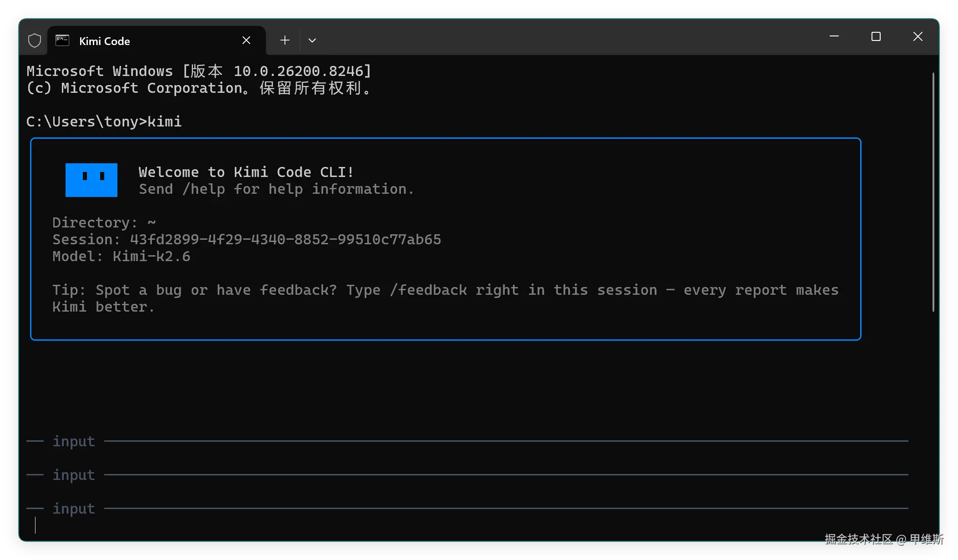Maximize the terminal window
This screenshot has width=958, height=560.
pos(876,36)
